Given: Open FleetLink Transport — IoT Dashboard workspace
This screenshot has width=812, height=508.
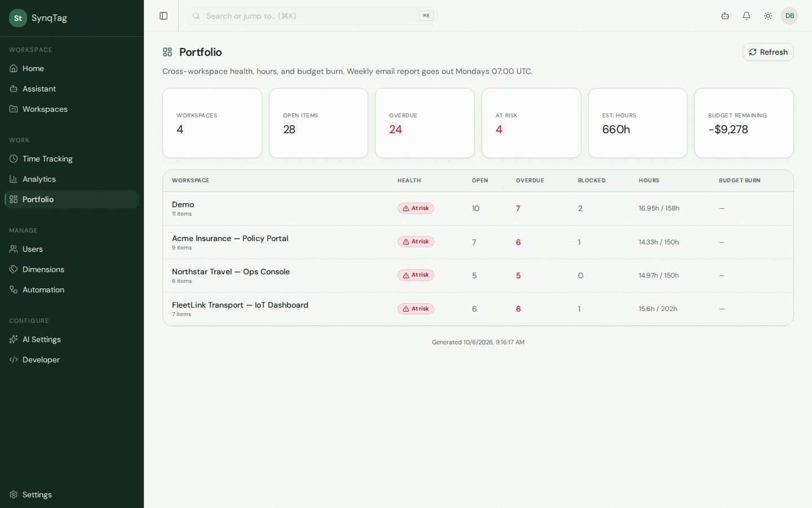Looking at the screenshot, I should [478, 309].
